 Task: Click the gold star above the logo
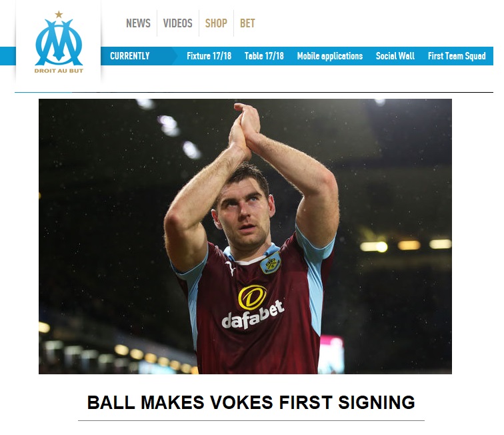click(59, 15)
